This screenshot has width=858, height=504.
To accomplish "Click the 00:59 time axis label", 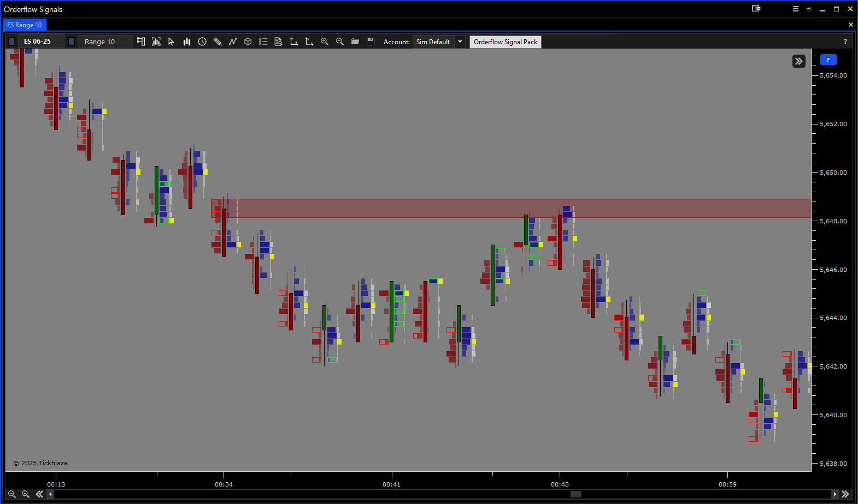I will [727, 484].
